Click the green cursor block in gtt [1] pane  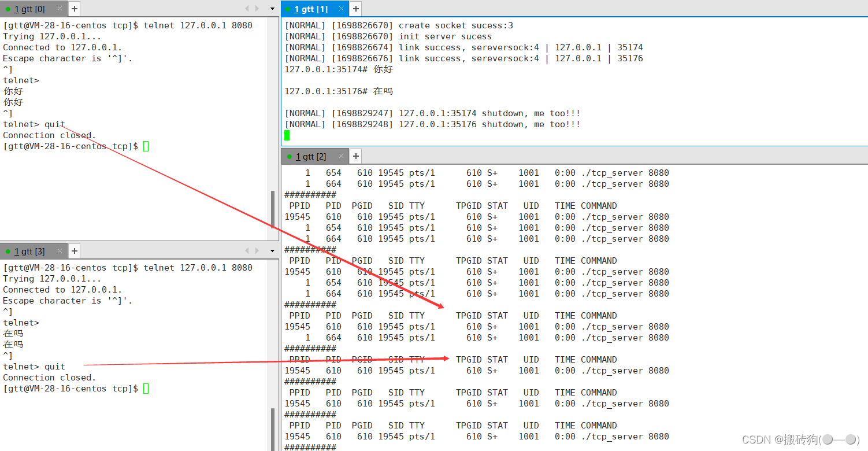click(x=287, y=135)
